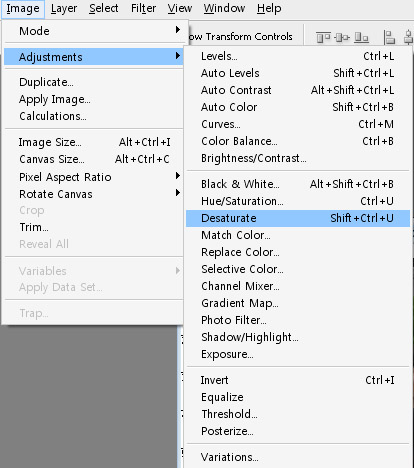Expand the Pixel Aspect Ratio submenu
The width and height of the screenshot is (414, 468).
point(94,177)
